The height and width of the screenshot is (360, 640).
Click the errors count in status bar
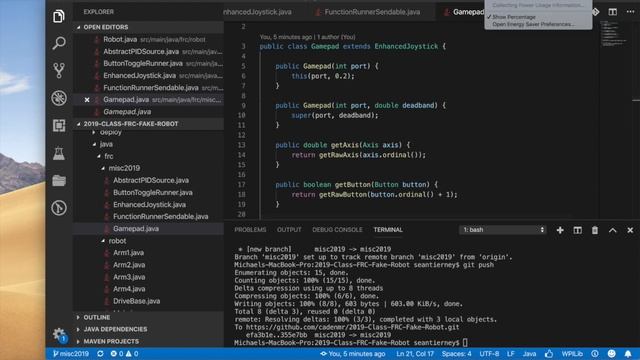117,354
